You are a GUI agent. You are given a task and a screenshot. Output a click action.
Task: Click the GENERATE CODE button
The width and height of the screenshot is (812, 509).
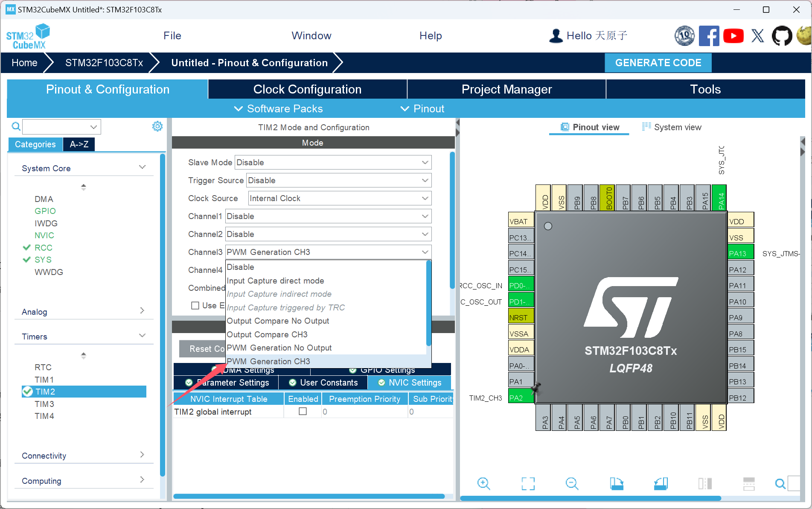coord(658,63)
